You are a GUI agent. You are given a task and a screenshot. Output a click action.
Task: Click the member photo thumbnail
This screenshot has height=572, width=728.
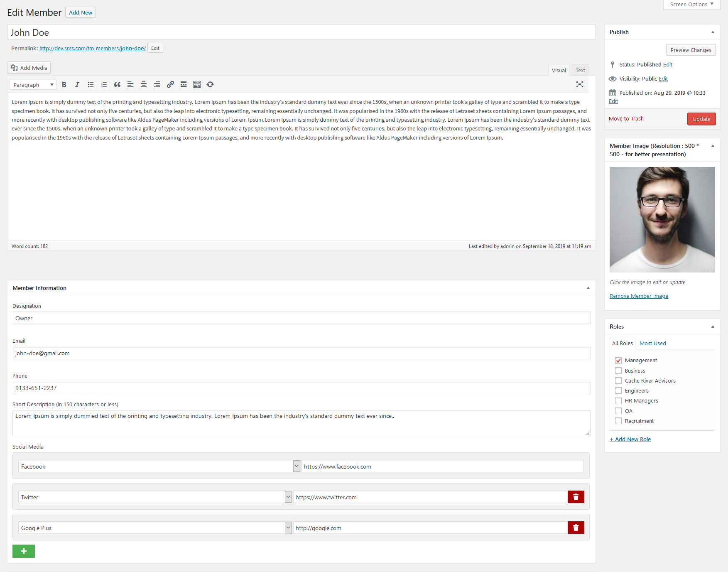(662, 220)
